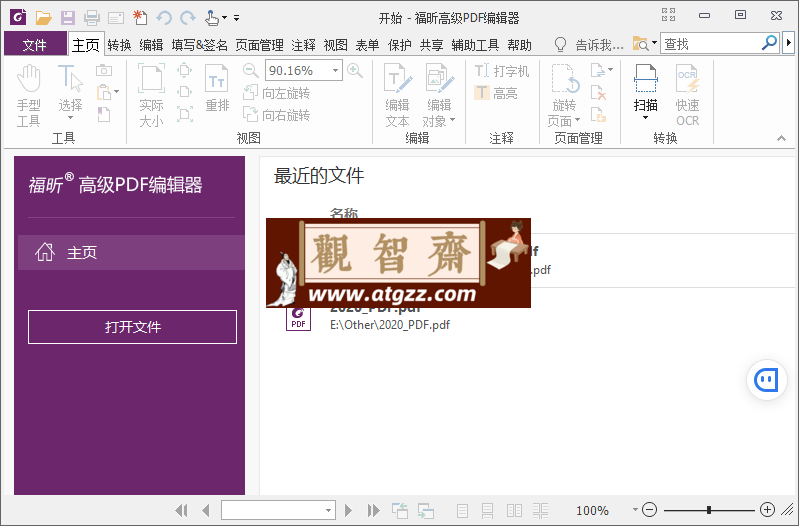Click the snapshot camera icon
Screen dimensions: 799x526
[104, 70]
